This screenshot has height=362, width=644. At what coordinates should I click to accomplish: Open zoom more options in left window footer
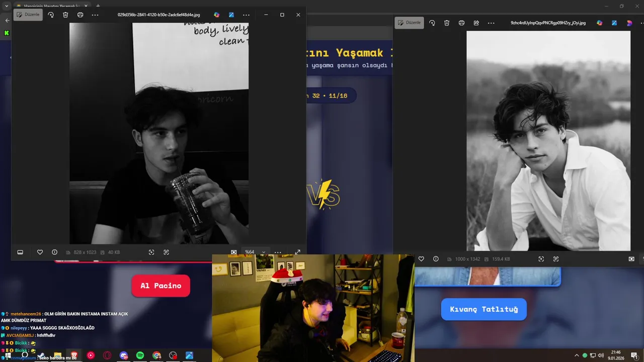coord(278,252)
